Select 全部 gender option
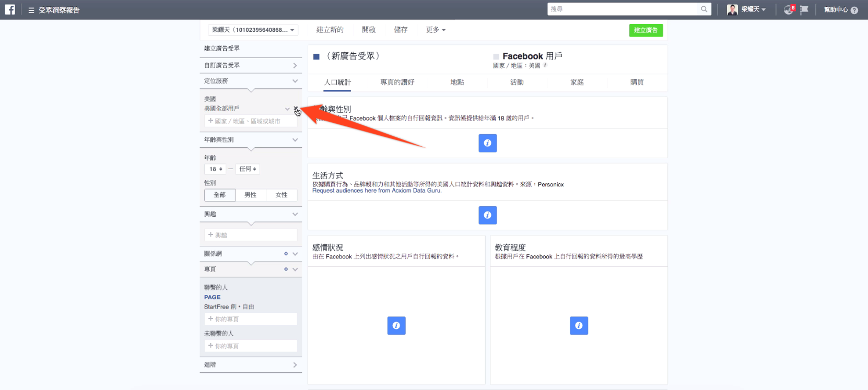The width and height of the screenshot is (868, 390). tap(220, 195)
